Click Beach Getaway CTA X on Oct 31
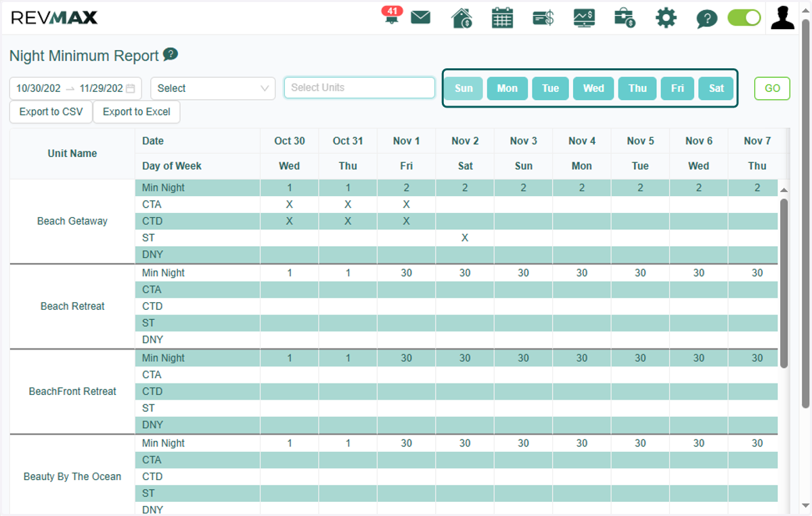 coord(348,204)
